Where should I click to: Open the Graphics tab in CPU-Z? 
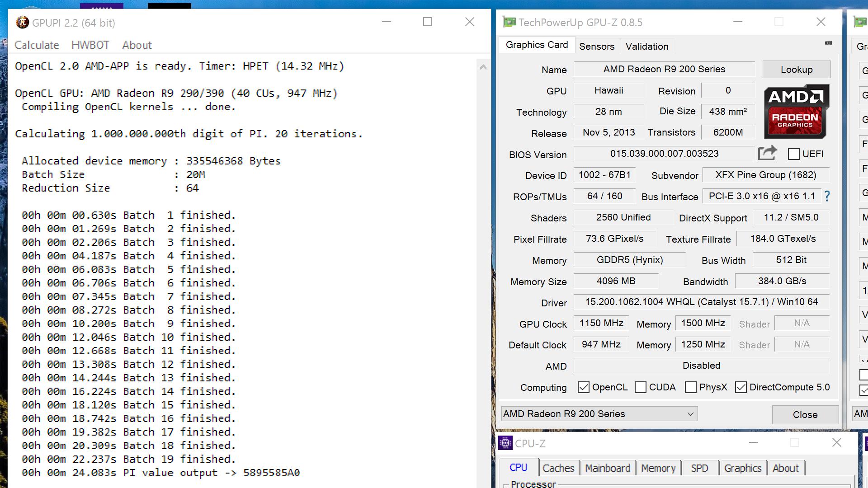(743, 468)
